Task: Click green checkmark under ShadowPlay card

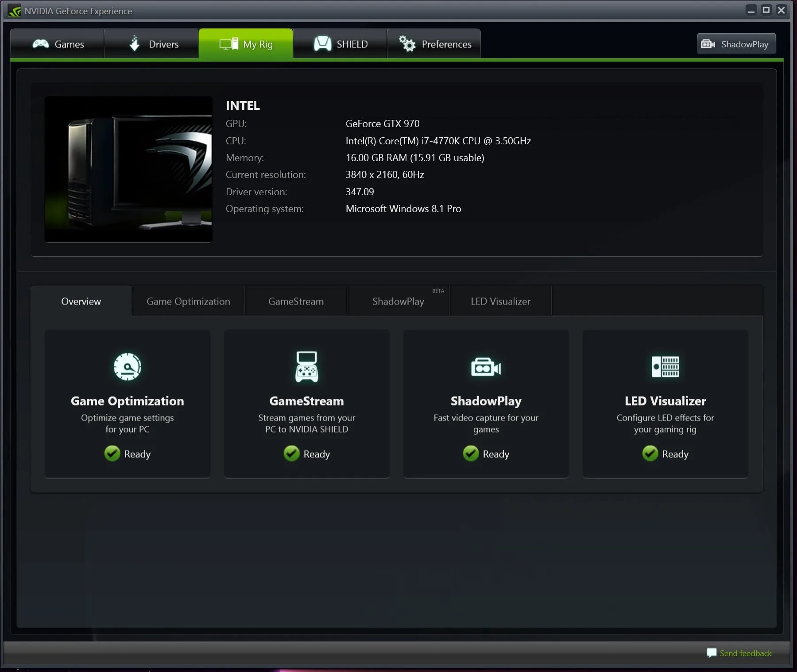Action: click(x=471, y=453)
